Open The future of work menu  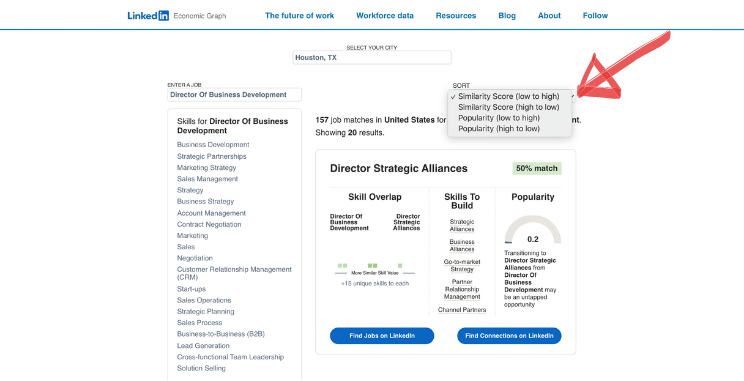pos(299,16)
